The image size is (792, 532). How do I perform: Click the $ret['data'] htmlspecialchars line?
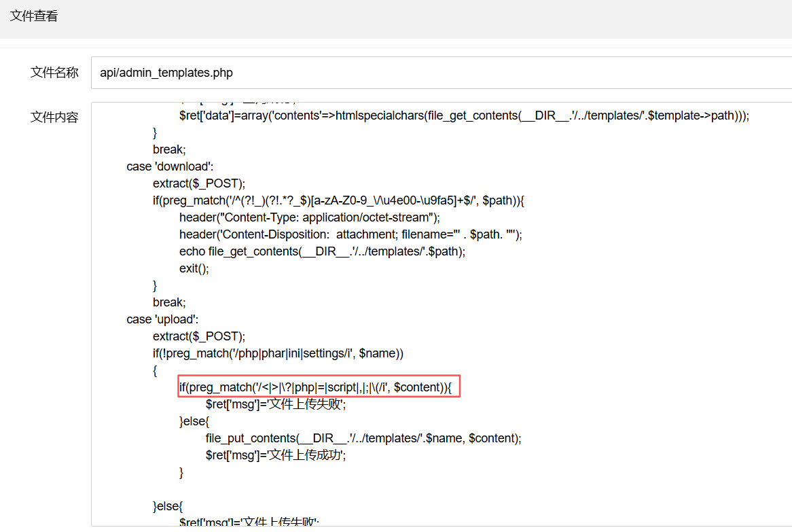pos(464,116)
